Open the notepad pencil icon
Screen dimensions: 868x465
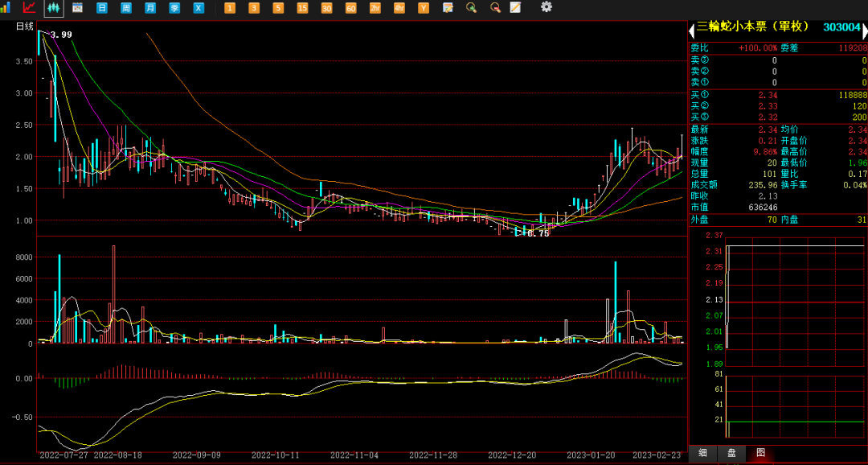tap(516, 7)
